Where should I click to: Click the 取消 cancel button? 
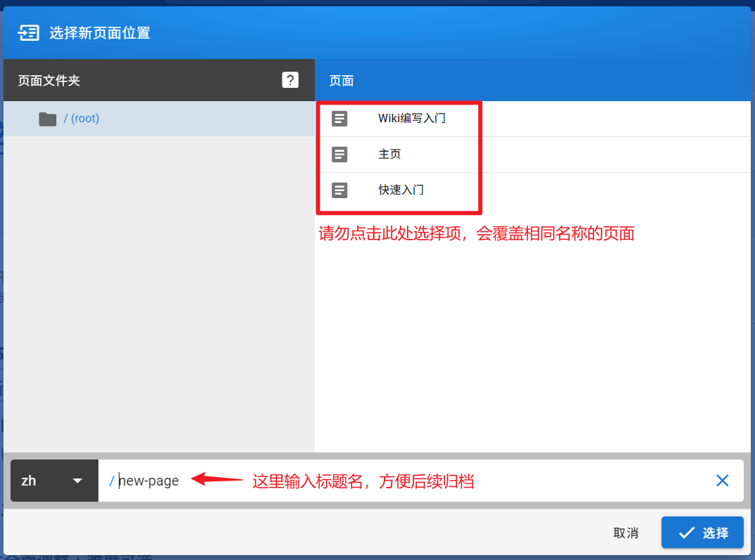tap(626, 533)
